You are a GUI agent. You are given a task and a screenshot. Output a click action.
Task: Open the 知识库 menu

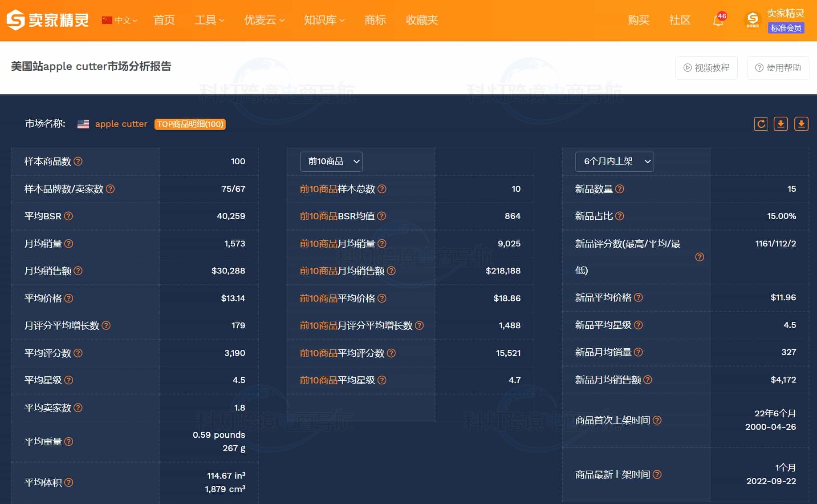coord(324,20)
